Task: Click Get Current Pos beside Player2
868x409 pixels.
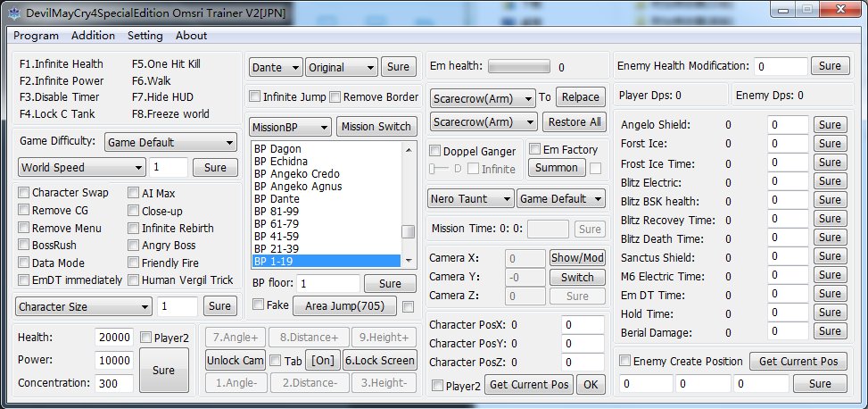Action: [529, 385]
